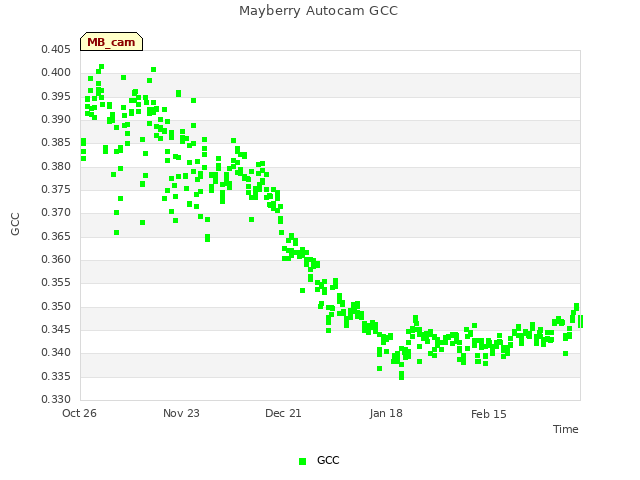Click the 0.350 y-axis tick label
The width and height of the screenshot is (640, 480).
[x=56, y=307]
